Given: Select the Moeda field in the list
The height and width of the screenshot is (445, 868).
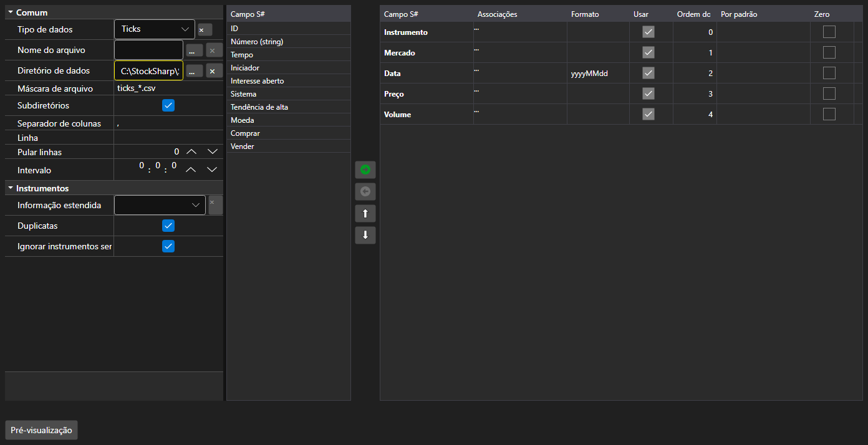Looking at the screenshot, I should click(289, 120).
